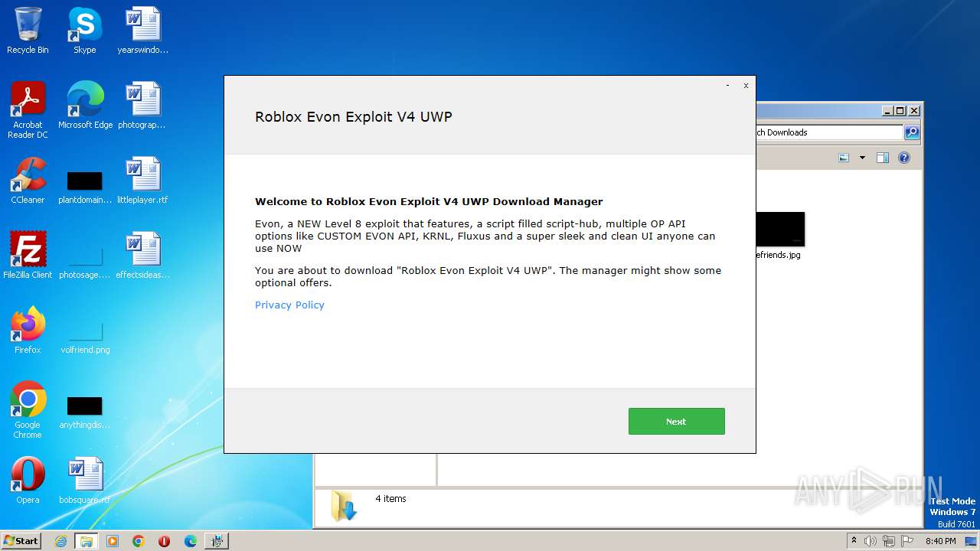
Task: Open the Start menu
Action: point(21,540)
